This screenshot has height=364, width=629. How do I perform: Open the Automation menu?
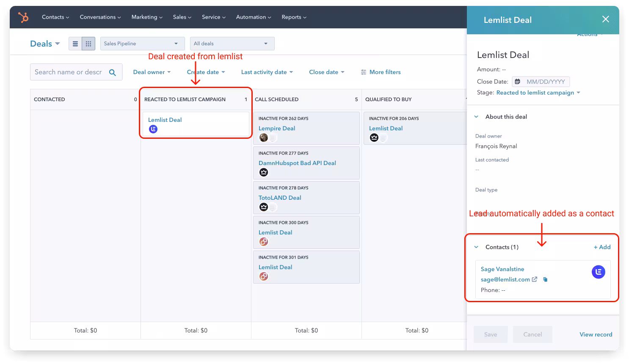253,17
